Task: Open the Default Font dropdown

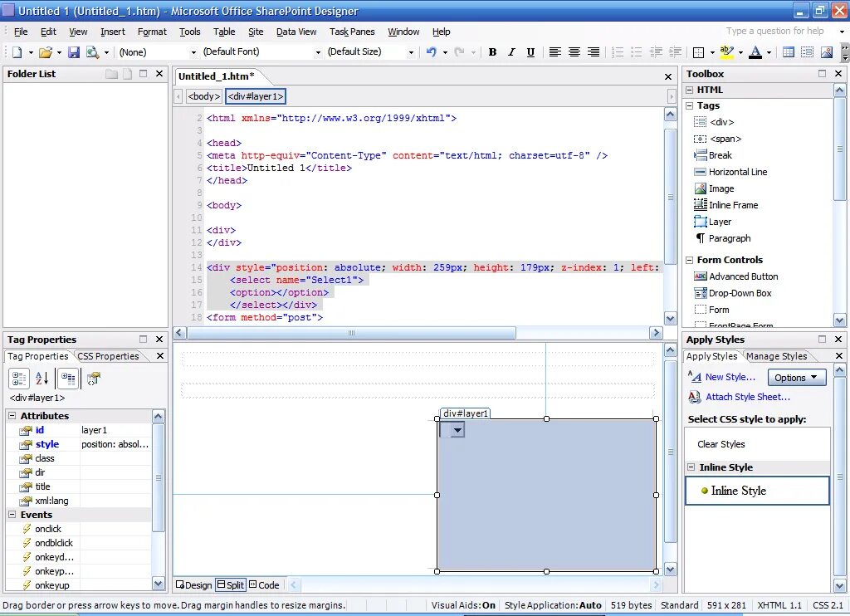Action: tap(318, 51)
